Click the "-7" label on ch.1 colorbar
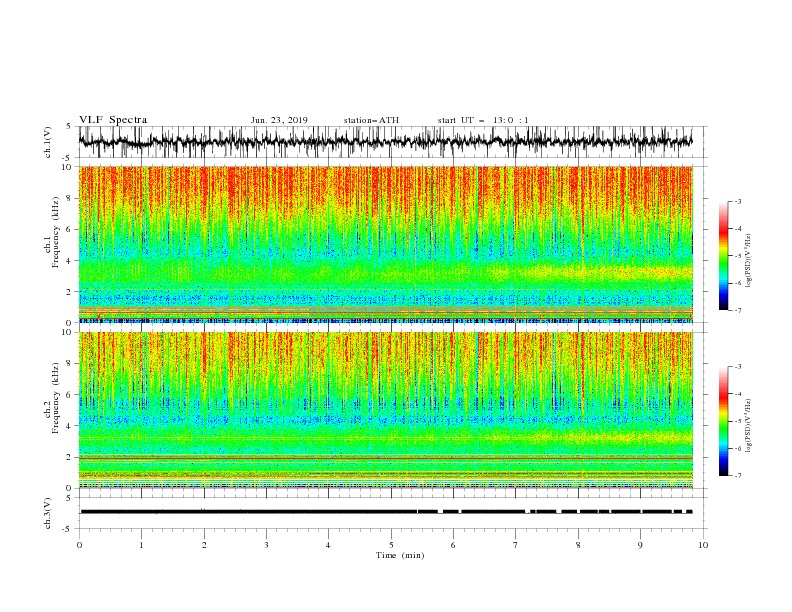Screen dimensions: 792x612 (x=737, y=310)
